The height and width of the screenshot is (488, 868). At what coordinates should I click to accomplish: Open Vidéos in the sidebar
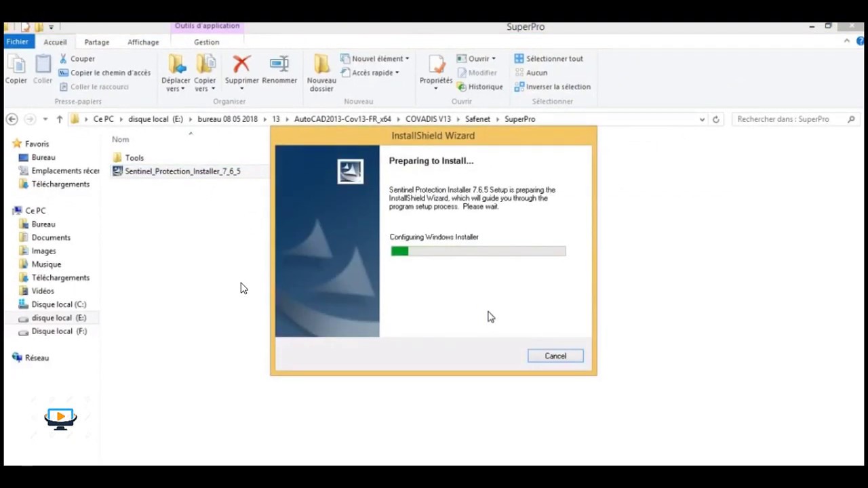point(43,291)
